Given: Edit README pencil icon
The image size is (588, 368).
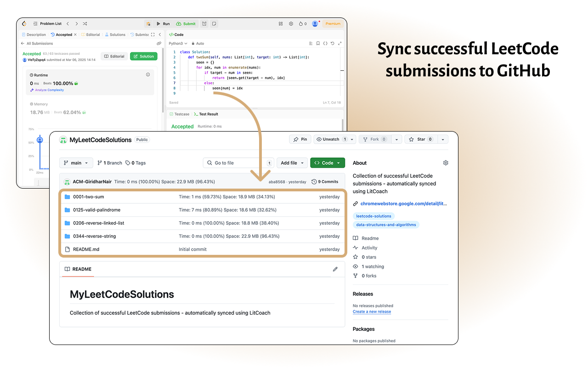Looking at the screenshot, I should [335, 269].
